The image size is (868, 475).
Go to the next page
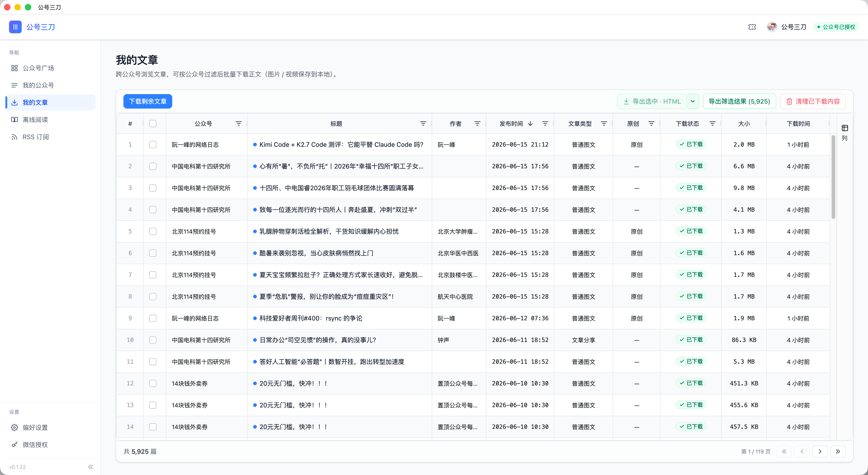coord(820,451)
